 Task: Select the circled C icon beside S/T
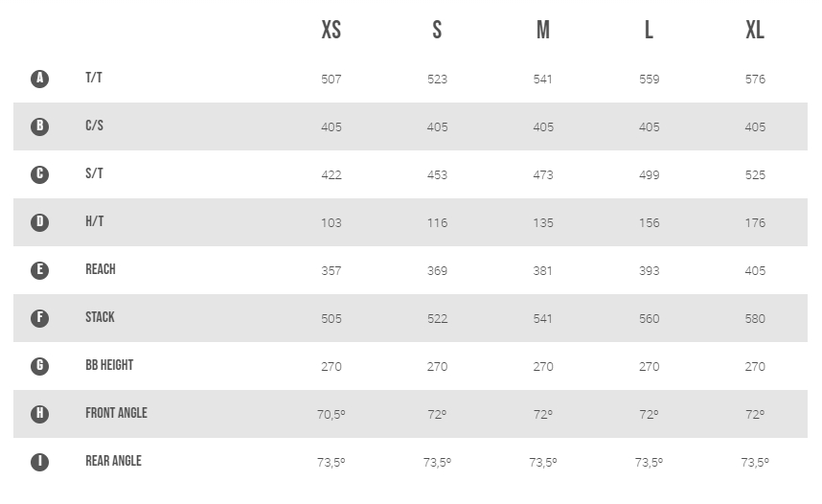[x=40, y=174]
